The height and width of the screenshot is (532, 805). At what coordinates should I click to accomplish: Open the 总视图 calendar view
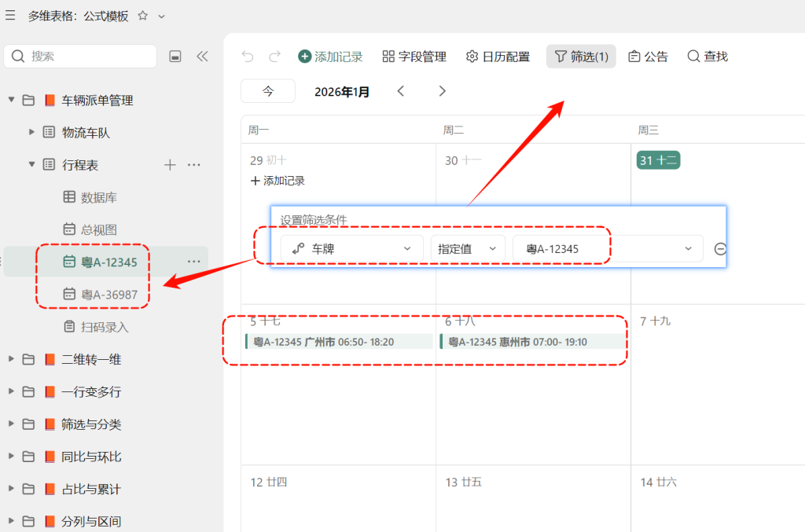90,229
